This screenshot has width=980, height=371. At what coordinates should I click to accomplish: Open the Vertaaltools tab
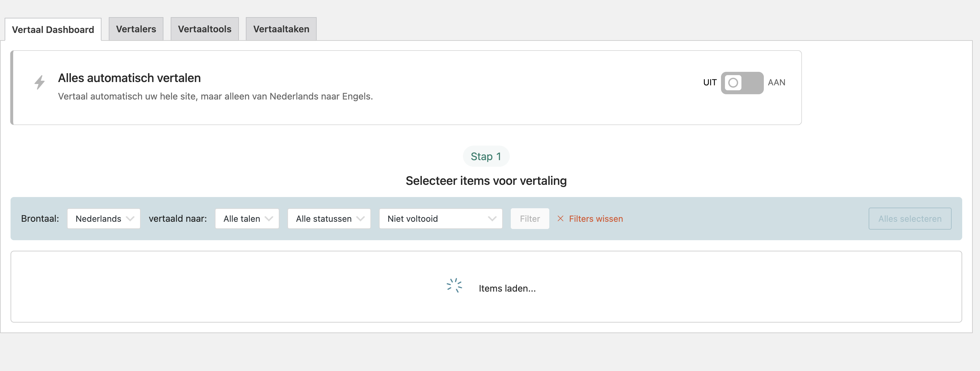(204, 29)
